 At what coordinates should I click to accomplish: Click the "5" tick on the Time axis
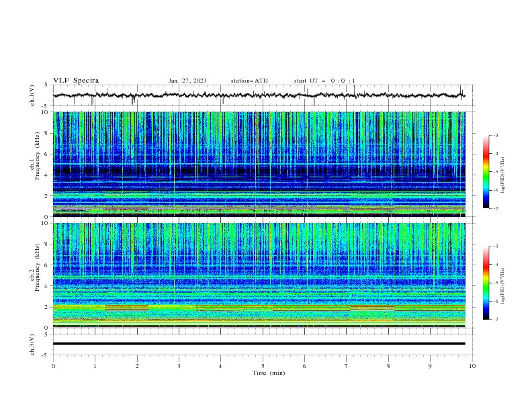(263, 366)
